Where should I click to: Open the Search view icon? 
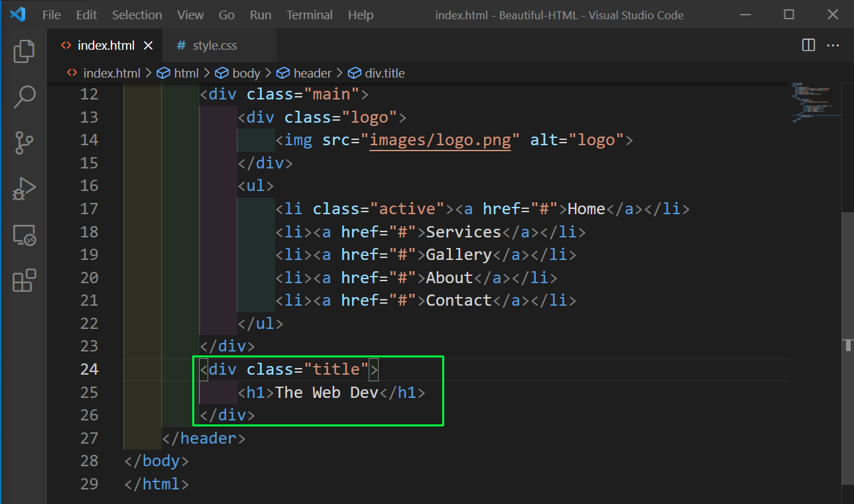[24, 97]
